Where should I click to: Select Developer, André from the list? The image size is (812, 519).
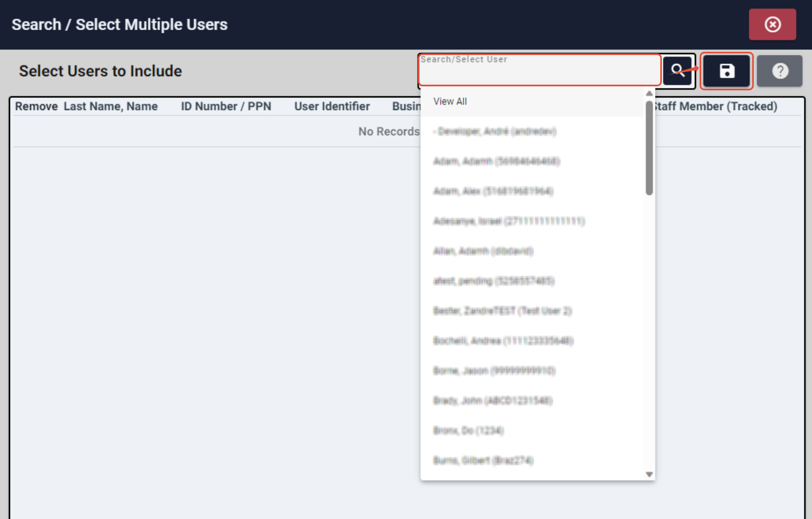495,131
